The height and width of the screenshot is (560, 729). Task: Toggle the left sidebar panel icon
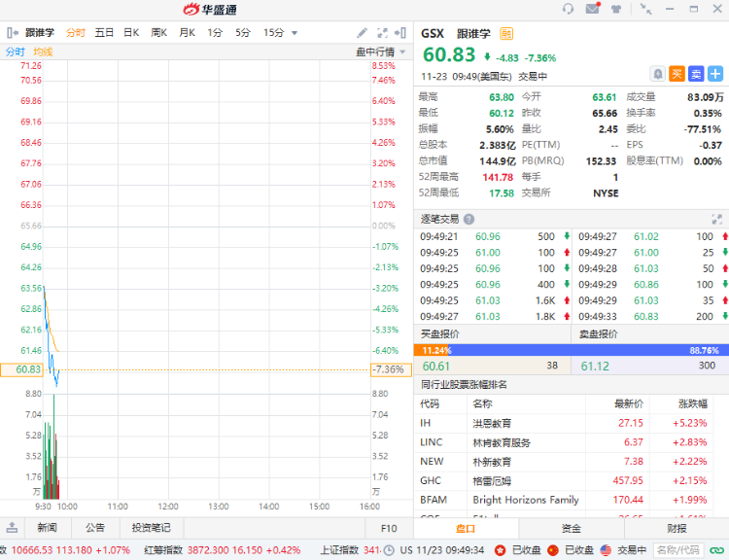point(12,33)
